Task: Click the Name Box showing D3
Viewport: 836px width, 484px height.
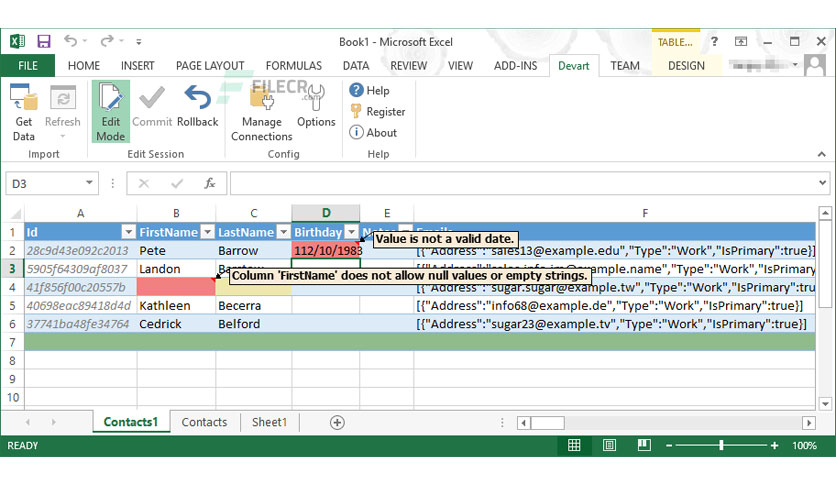Action: pyautogui.click(x=45, y=183)
